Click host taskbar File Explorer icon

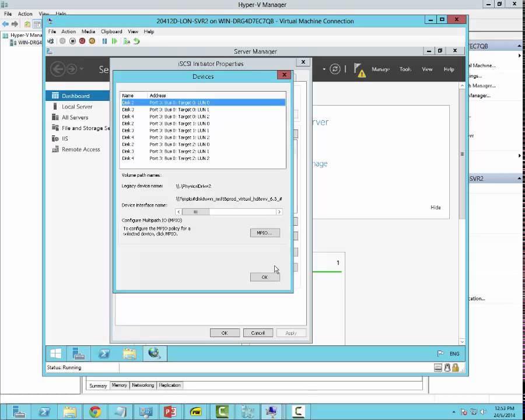[69, 412]
